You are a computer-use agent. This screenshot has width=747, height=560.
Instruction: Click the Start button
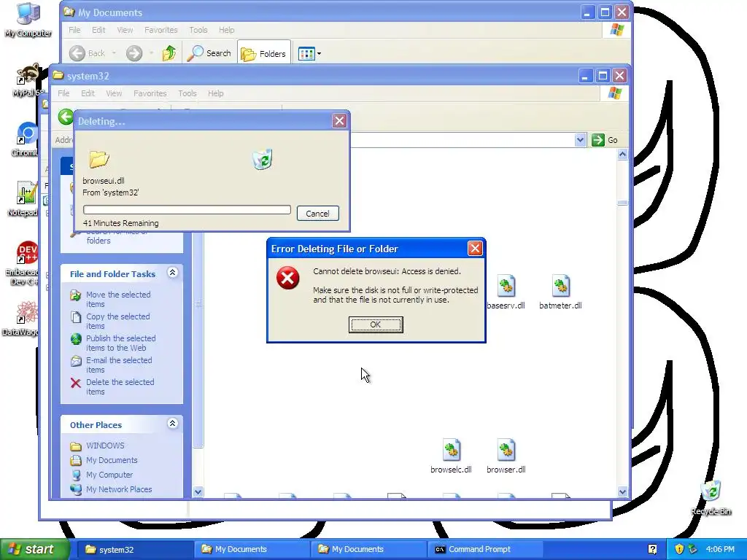click(x=34, y=550)
